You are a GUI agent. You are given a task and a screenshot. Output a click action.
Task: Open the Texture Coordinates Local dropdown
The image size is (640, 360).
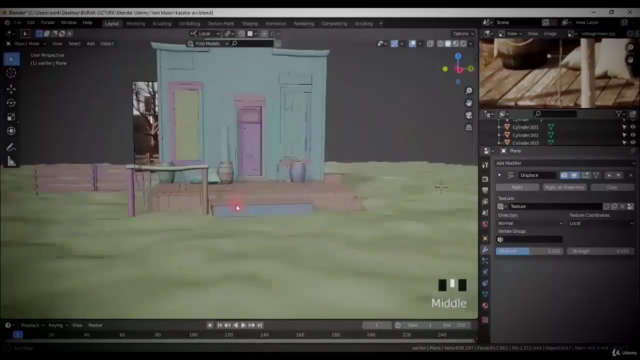pyautogui.click(x=601, y=223)
